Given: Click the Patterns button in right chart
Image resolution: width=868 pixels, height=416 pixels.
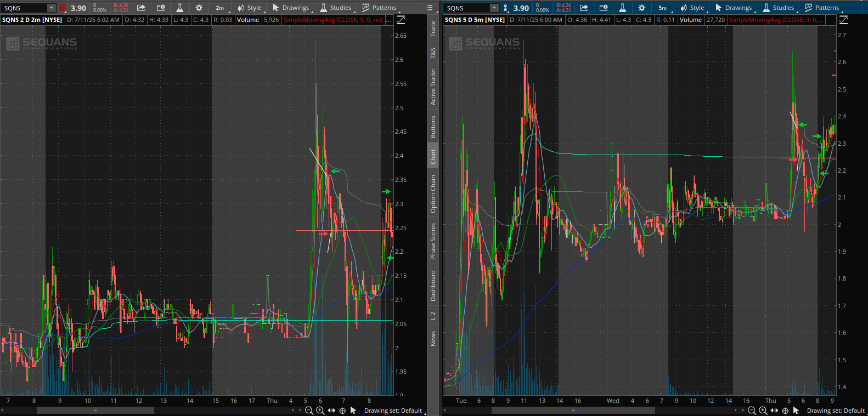Looking at the screenshot, I should pos(822,8).
